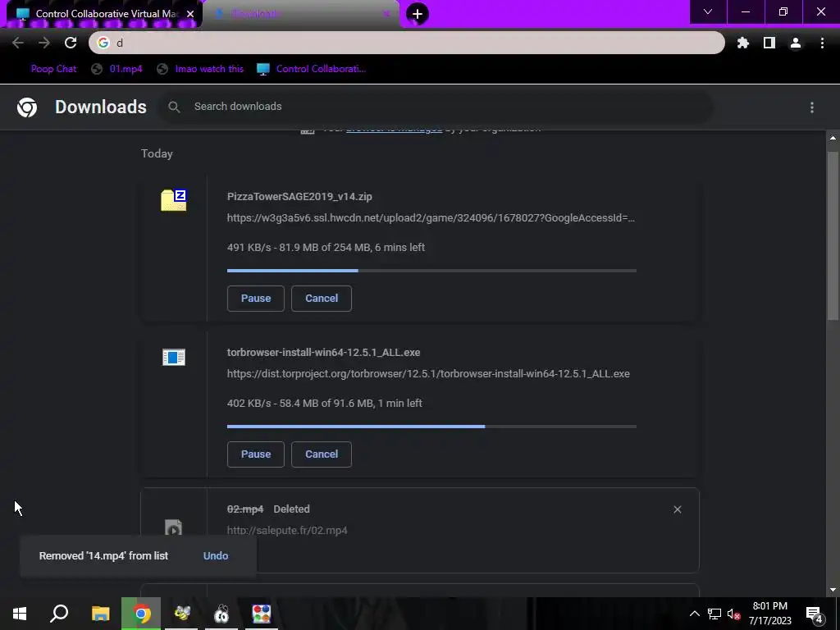Open the Poop Chat bookmark

pyautogui.click(x=53, y=69)
